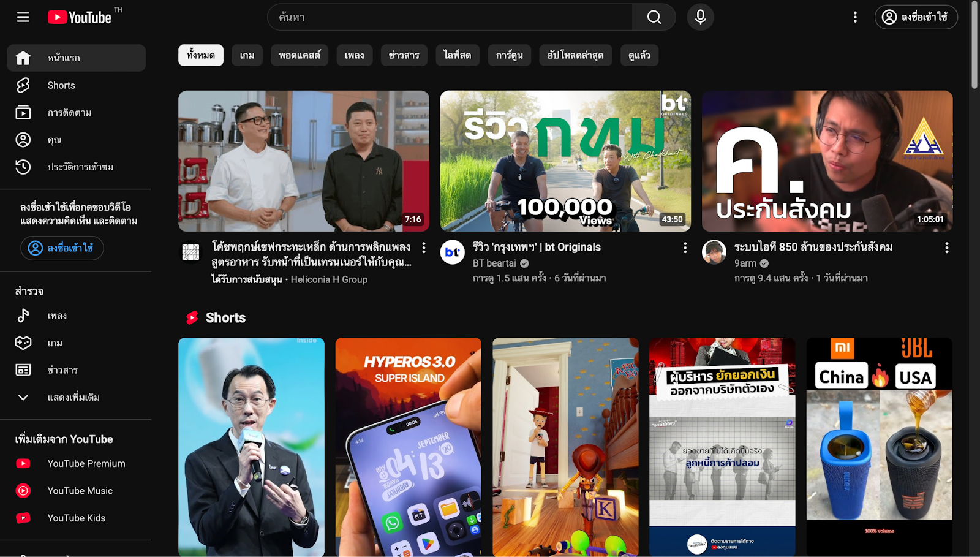Open YouTube Kids from sidebar
The width and height of the screenshot is (980, 557).
pyautogui.click(x=77, y=518)
